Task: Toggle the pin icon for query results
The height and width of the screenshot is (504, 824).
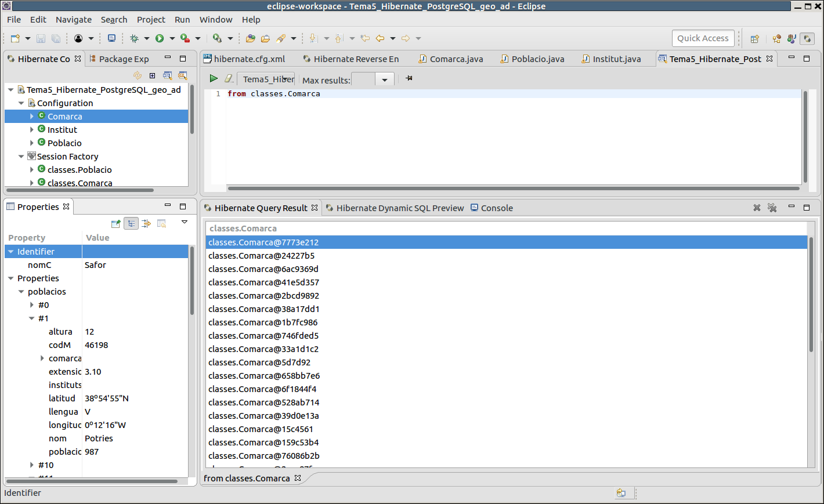Action: pos(409,78)
